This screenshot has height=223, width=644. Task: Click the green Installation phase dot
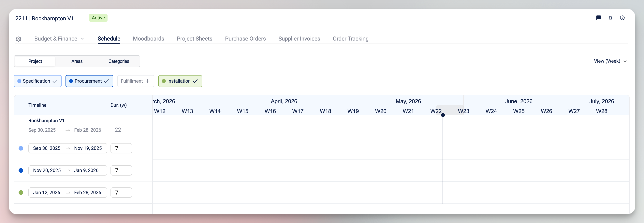click(x=21, y=192)
